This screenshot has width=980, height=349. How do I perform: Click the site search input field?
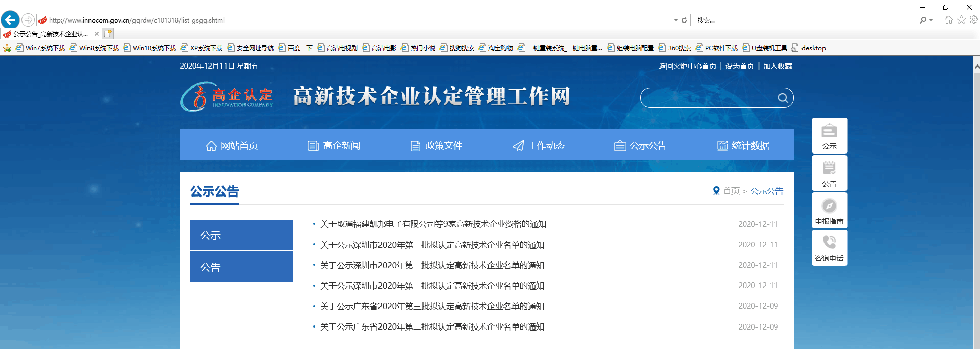pyautogui.click(x=708, y=98)
